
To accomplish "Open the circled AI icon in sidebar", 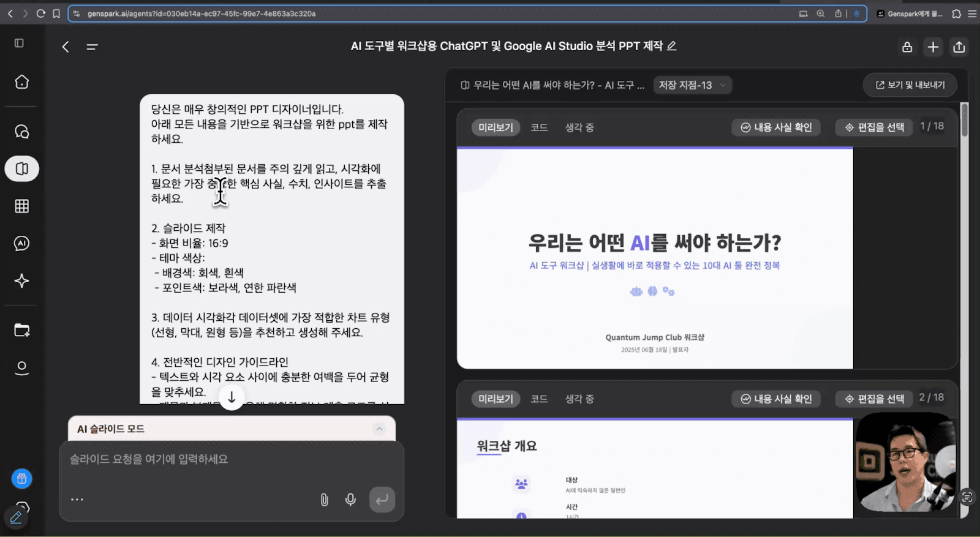I will point(22,244).
